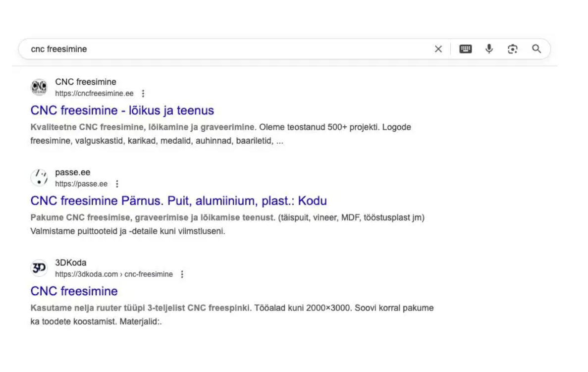Screen dimensions: 588x372
Task: Open 'CNC freesimine Pärnus. Puit, alumiinium, plast.: Kodu'
Action: pyautogui.click(x=178, y=201)
